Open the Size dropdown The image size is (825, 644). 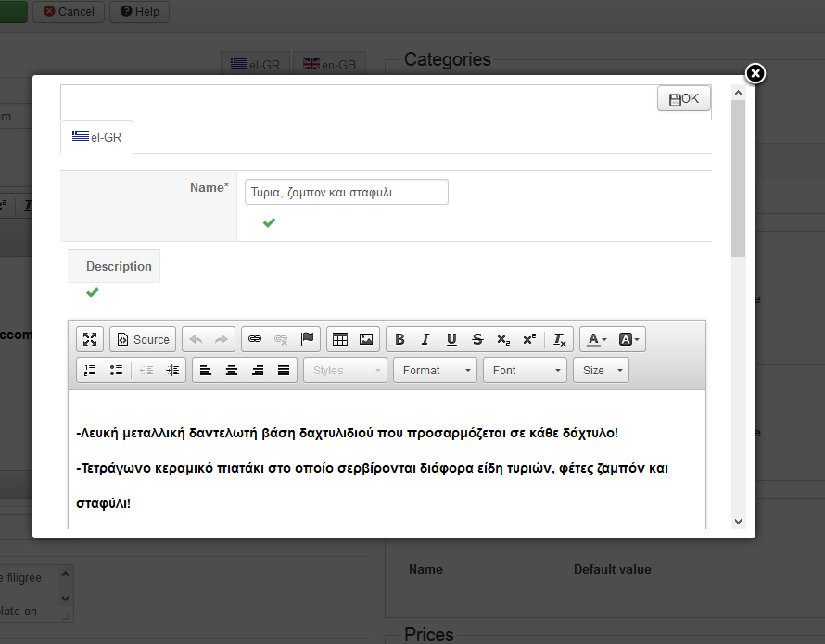click(601, 370)
